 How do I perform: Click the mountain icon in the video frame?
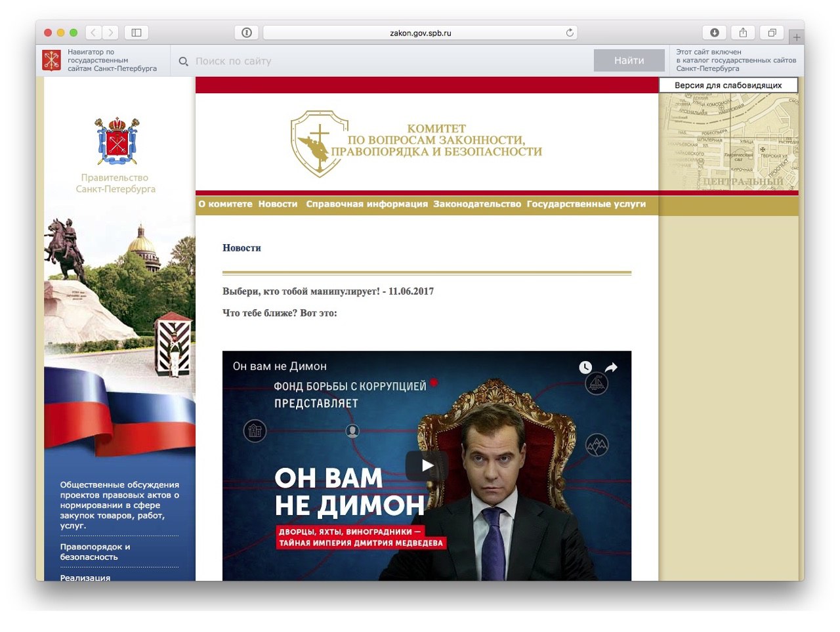pyautogui.click(x=597, y=446)
